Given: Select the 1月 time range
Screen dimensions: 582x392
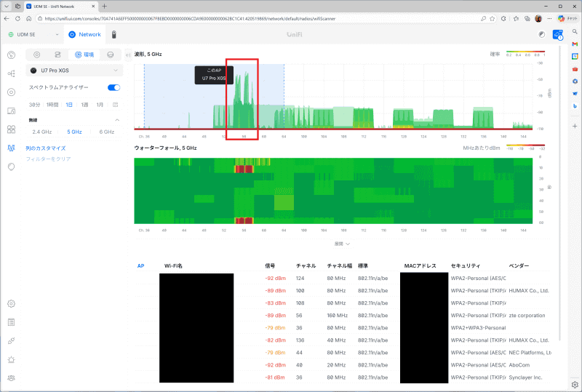Looking at the screenshot, I should click(100, 105).
